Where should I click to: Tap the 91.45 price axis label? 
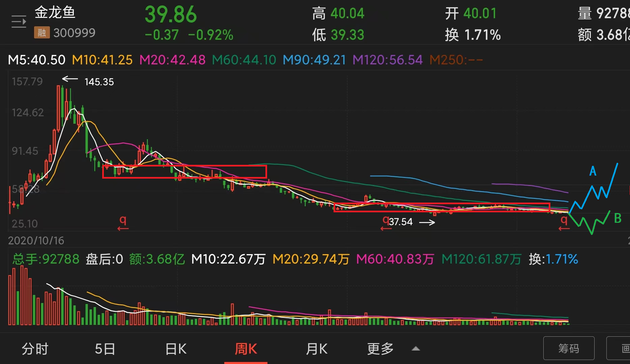(x=25, y=151)
